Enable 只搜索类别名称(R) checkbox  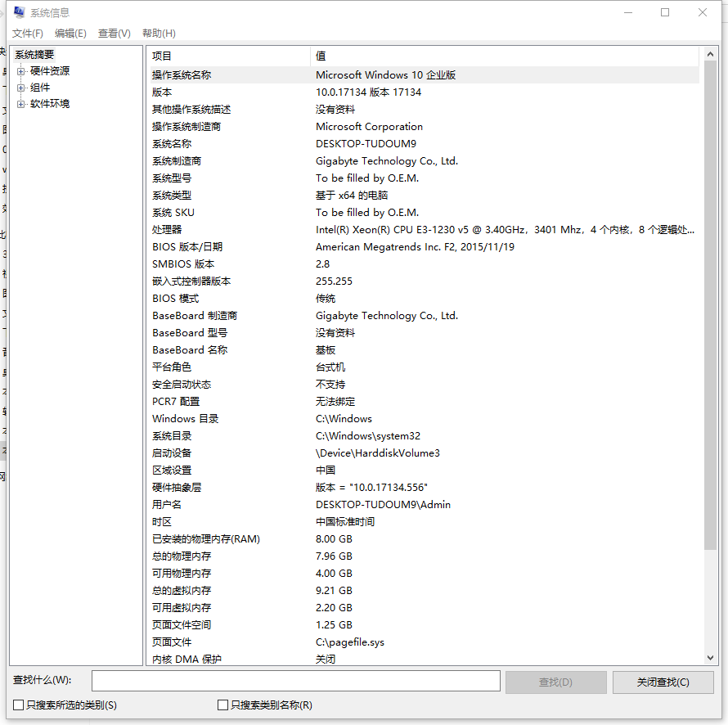click(x=222, y=705)
